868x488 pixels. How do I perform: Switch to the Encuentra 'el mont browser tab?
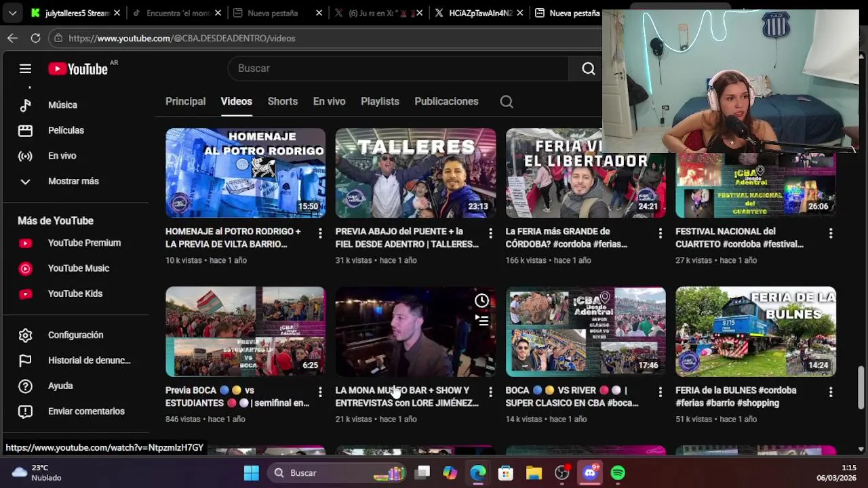tap(176, 13)
